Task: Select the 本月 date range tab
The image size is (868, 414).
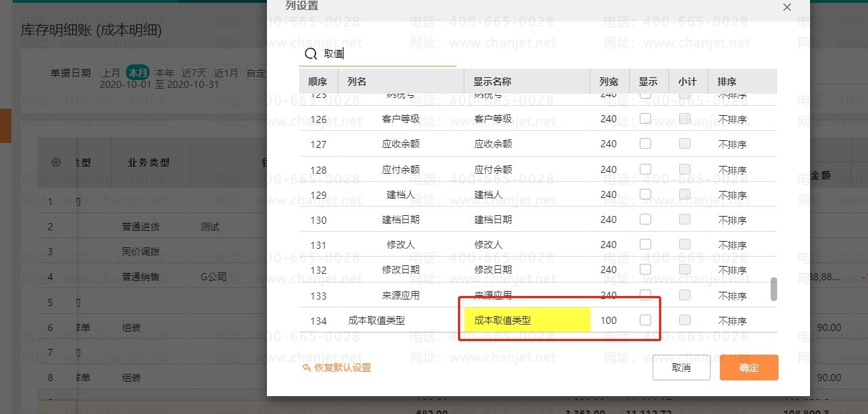Action: pyautogui.click(x=137, y=73)
